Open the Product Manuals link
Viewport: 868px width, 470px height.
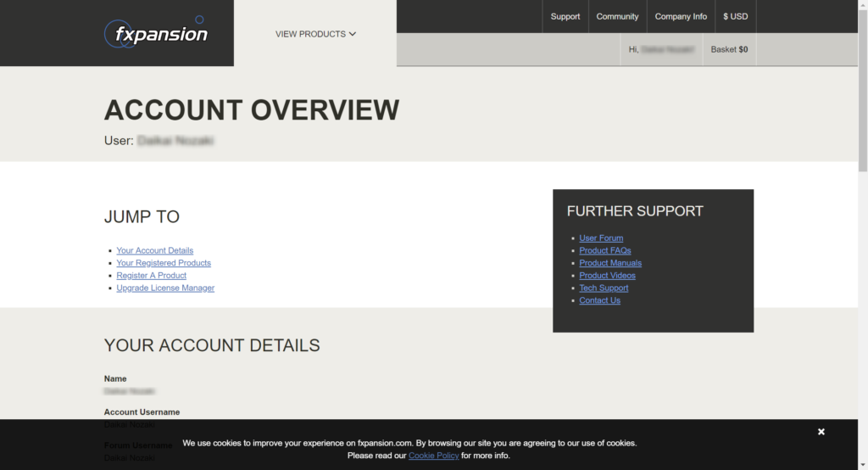(x=610, y=263)
